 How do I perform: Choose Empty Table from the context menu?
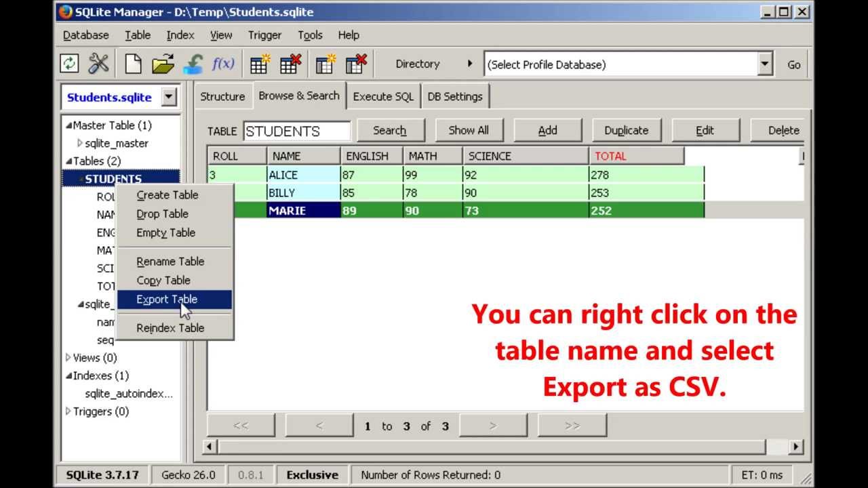175,233
